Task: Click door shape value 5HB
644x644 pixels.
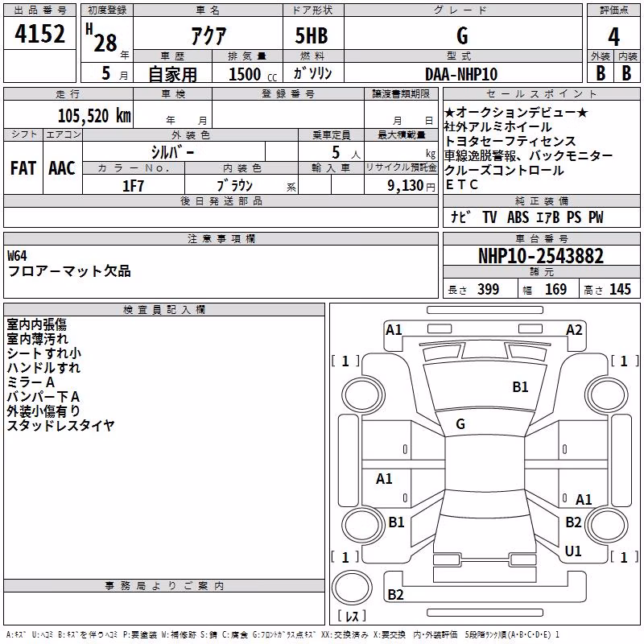Action: point(312,35)
